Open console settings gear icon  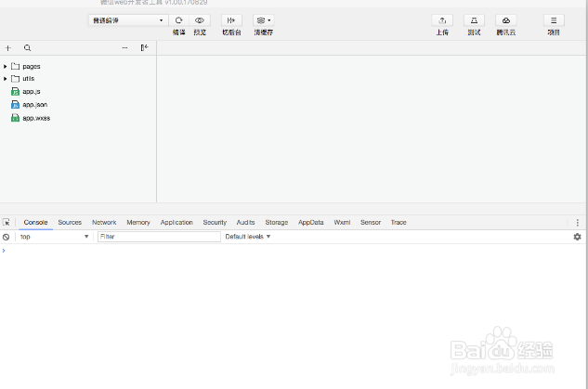tap(577, 237)
